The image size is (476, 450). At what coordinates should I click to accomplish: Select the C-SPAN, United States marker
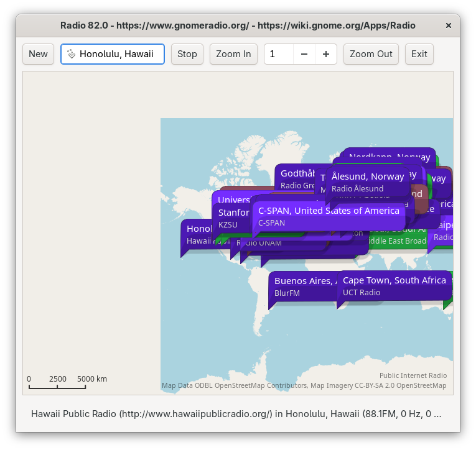tap(329, 216)
